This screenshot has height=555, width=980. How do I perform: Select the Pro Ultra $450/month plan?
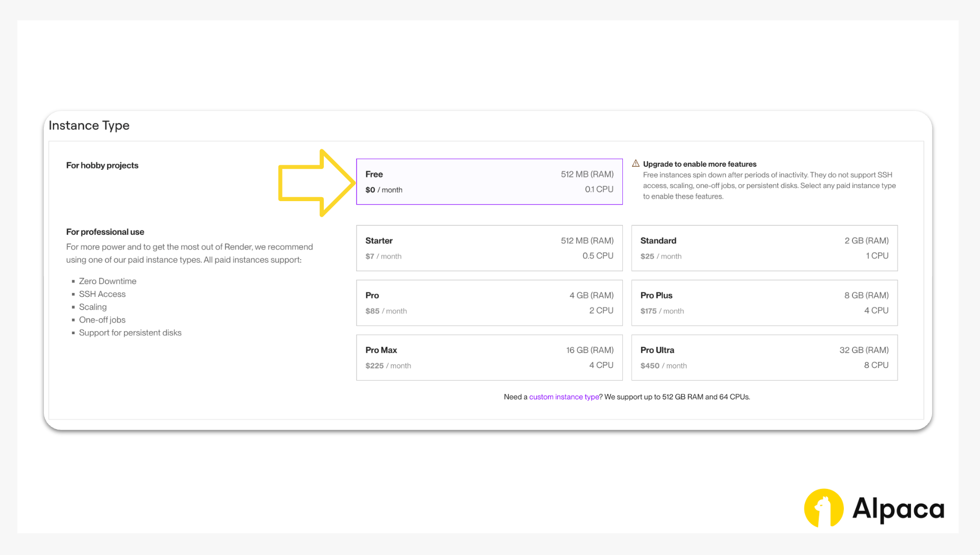(x=764, y=357)
